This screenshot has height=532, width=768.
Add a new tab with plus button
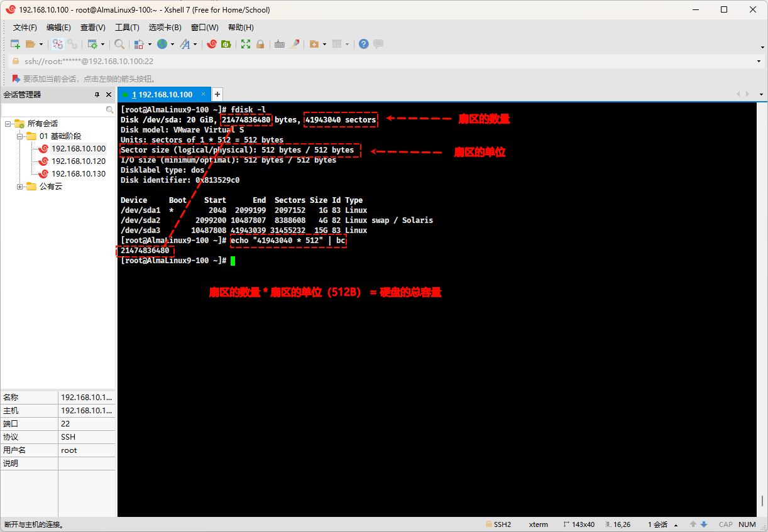pos(217,94)
